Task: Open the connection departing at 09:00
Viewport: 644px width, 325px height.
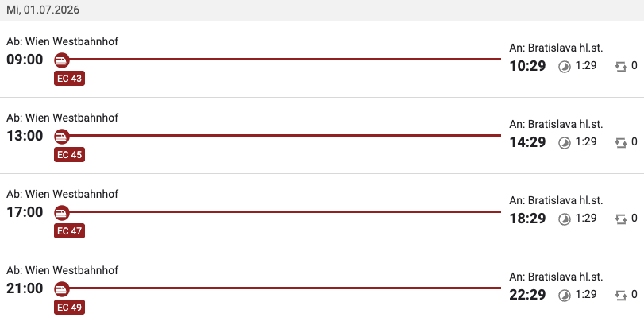Action: tap(322, 60)
